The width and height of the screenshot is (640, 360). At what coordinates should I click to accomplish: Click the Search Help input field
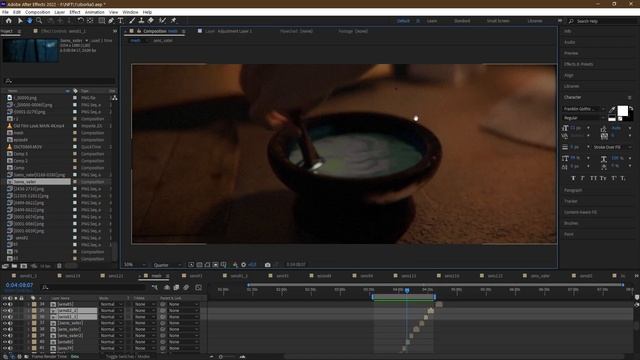click(x=603, y=21)
